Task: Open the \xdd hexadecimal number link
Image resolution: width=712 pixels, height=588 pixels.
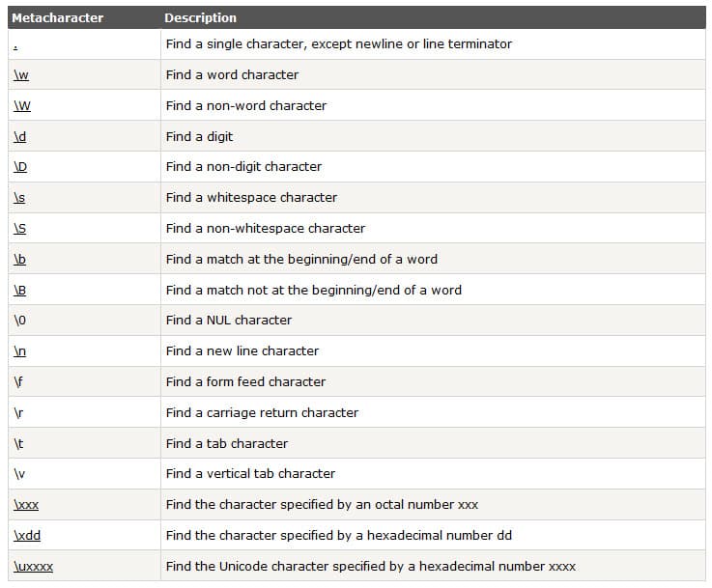Action: (26, 536)
